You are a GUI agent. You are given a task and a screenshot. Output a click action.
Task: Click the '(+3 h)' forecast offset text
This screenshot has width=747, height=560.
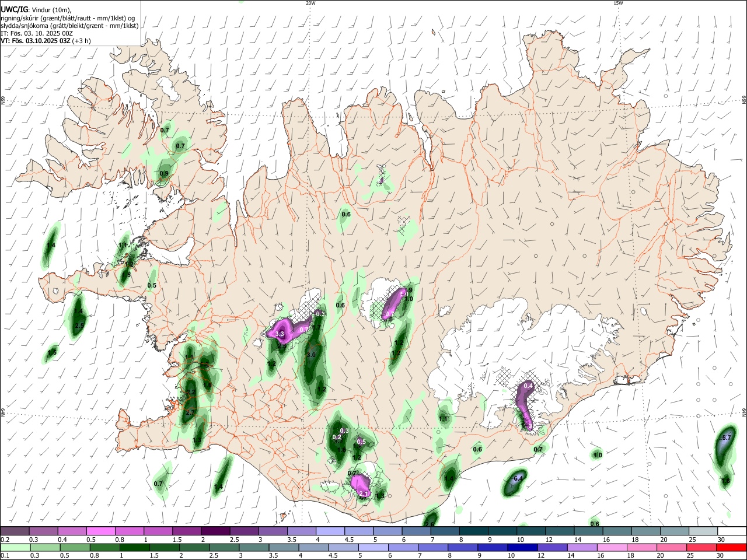click(82, 41)
